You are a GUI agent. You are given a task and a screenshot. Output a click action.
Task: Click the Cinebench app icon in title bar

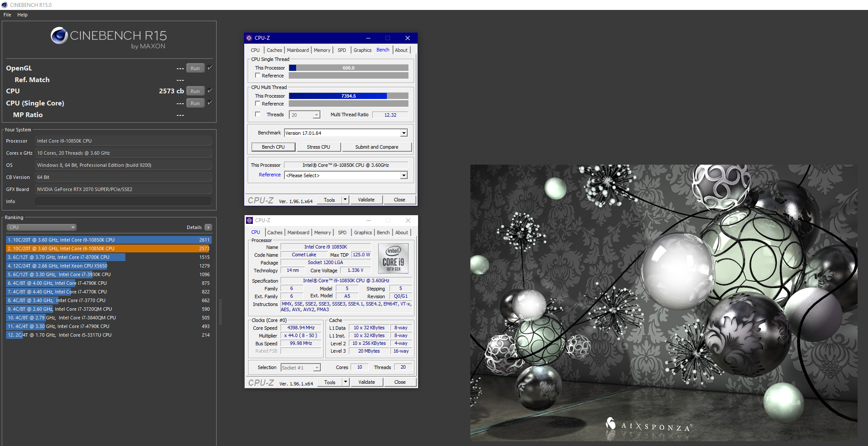(x=4, y=5)
